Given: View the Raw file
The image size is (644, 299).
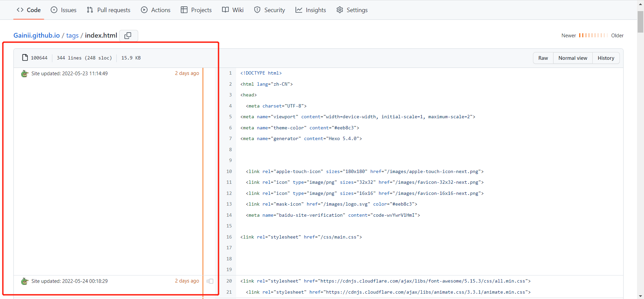Looking at the screenshot, I should (543, 58).
